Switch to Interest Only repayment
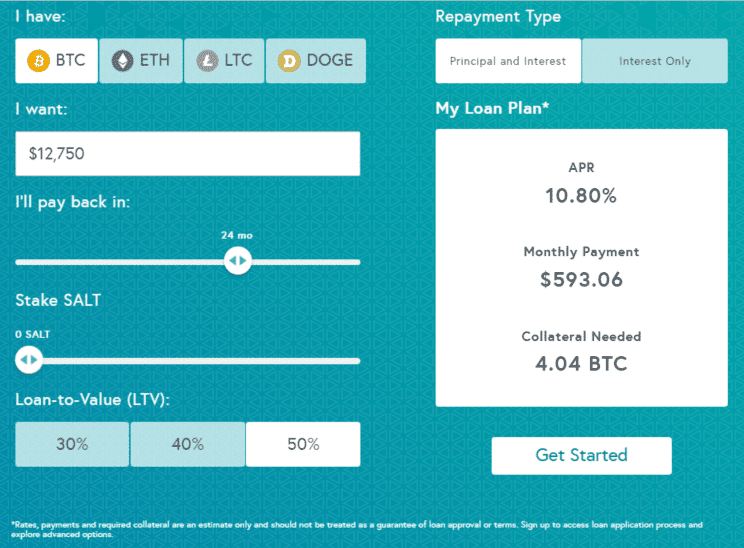Viewport: 744px width, 548px height. [655, 61]
